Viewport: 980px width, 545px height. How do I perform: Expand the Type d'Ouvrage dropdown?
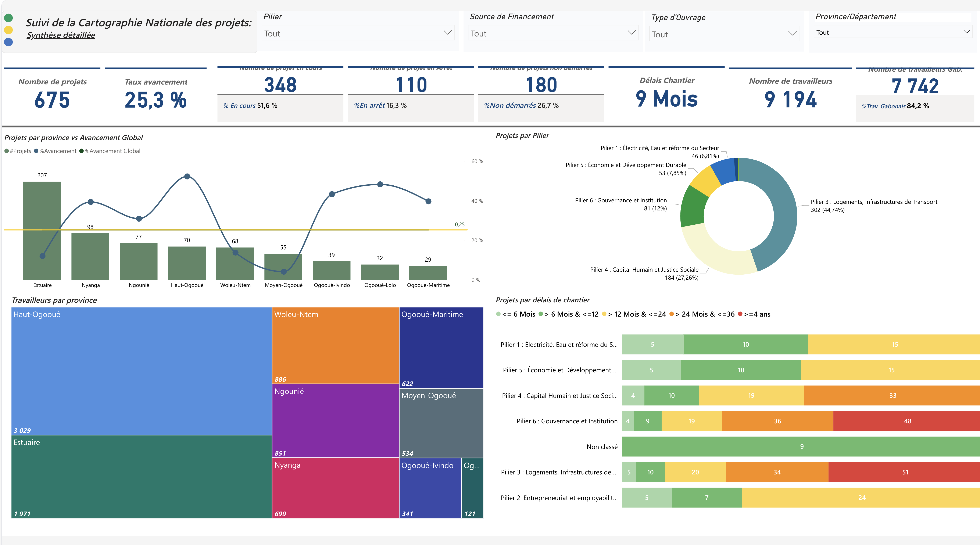pyautogui.click(x=792, y=34)
